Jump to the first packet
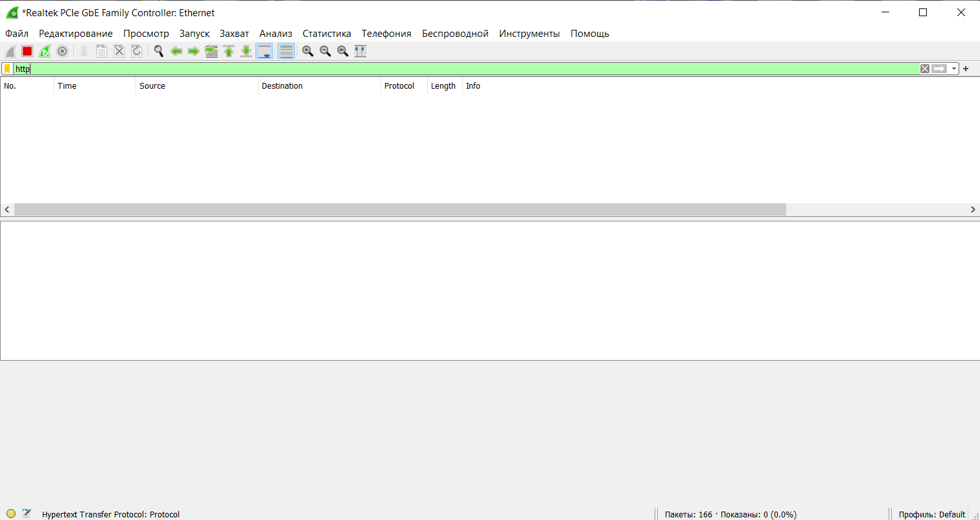This screenshot has width=980, height=520. [229, 51]
